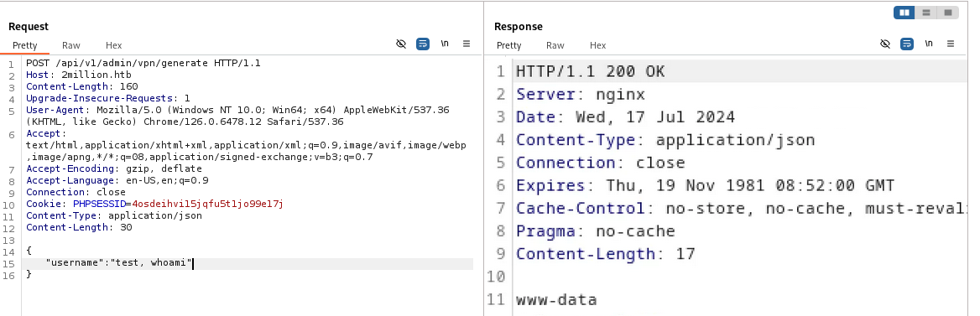This screenshot has height=316, width=980.
Task: Select top-bottom stacked layout icon
Action: point(926,13)
